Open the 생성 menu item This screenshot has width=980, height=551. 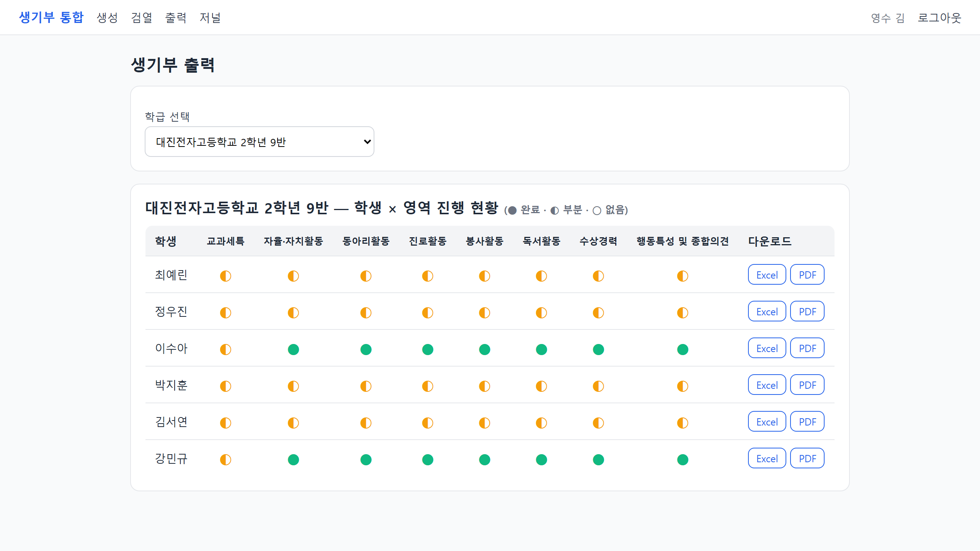click(x=107, y=18)
